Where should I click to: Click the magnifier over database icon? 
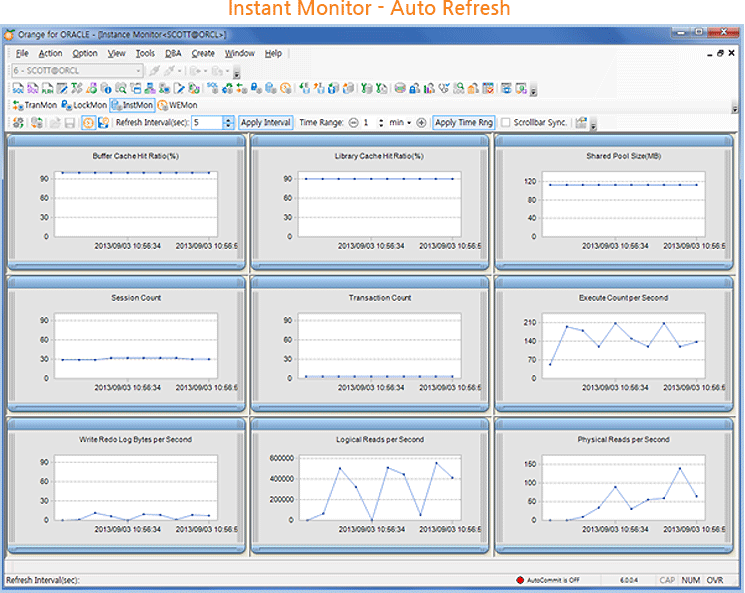click(121, 88)
